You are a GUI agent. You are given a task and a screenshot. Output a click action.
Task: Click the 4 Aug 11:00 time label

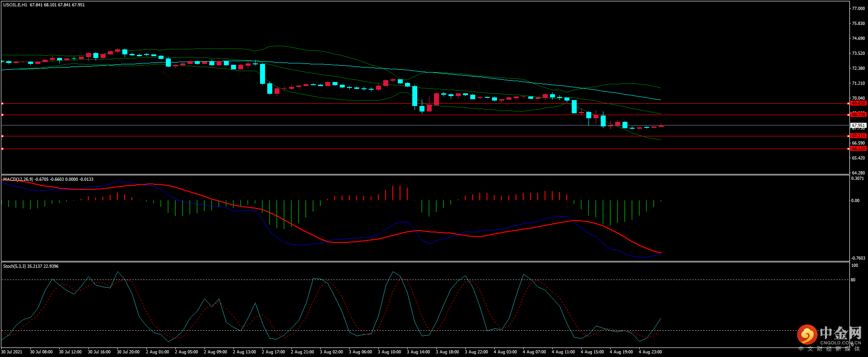(x=563, y=352)
